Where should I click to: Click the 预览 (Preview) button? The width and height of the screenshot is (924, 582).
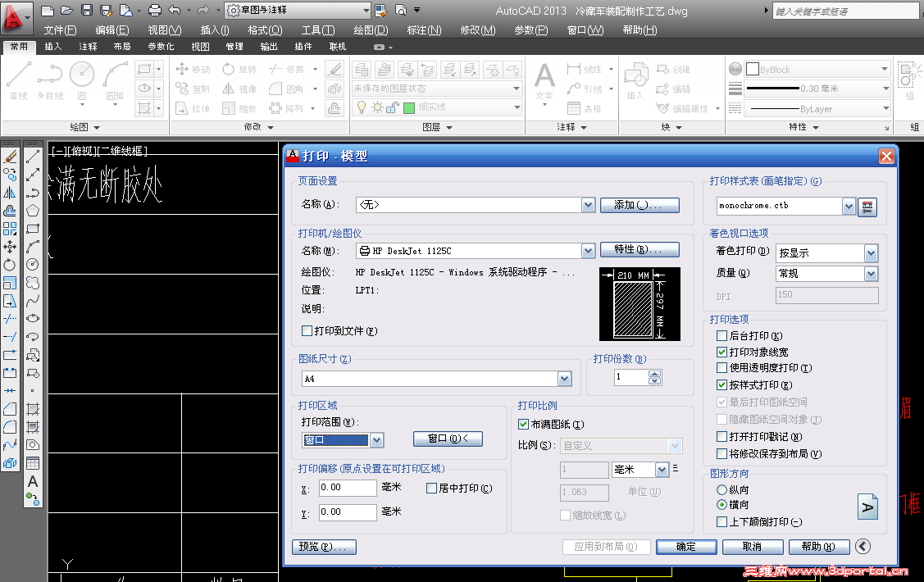(x=324, y=546)
